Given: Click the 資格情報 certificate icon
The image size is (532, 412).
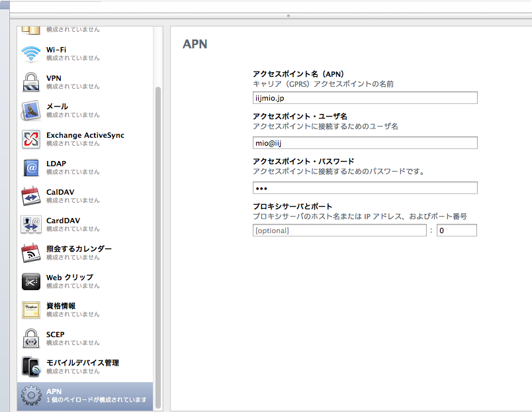Looking at the screenshot, I should coord(31,310).
